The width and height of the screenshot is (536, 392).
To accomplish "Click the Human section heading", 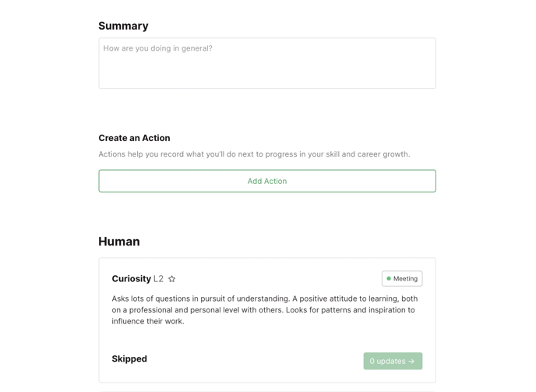I will [119, 242].
